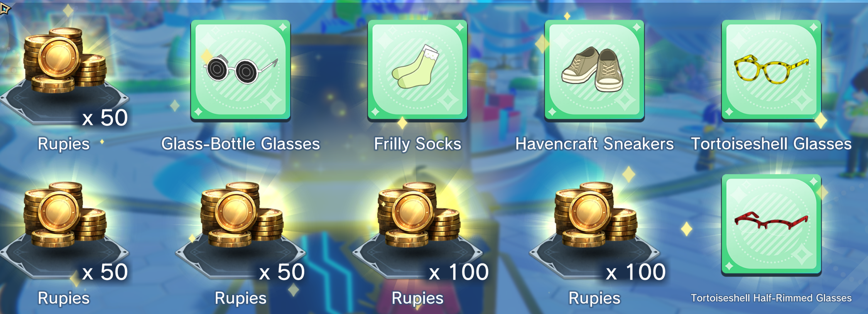
Task: Select the Glass-Bottle Glasses round sunglasses icon
Action: [x=240, y=71]
